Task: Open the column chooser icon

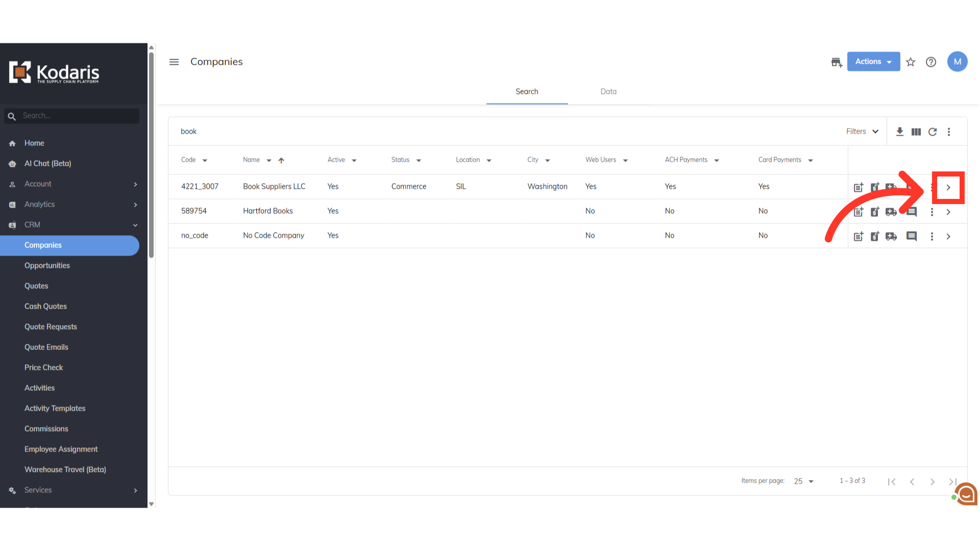Action: coord(916,132)
